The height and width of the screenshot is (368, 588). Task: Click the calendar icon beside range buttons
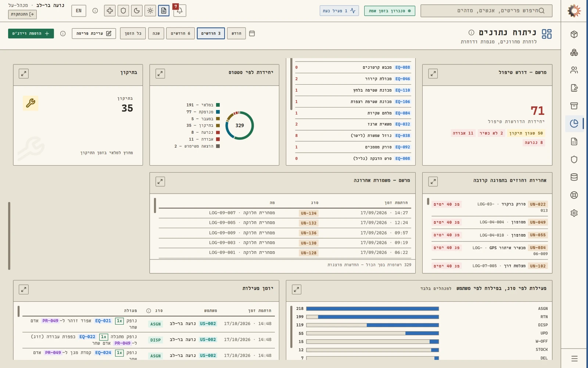(x=252, y=33)
